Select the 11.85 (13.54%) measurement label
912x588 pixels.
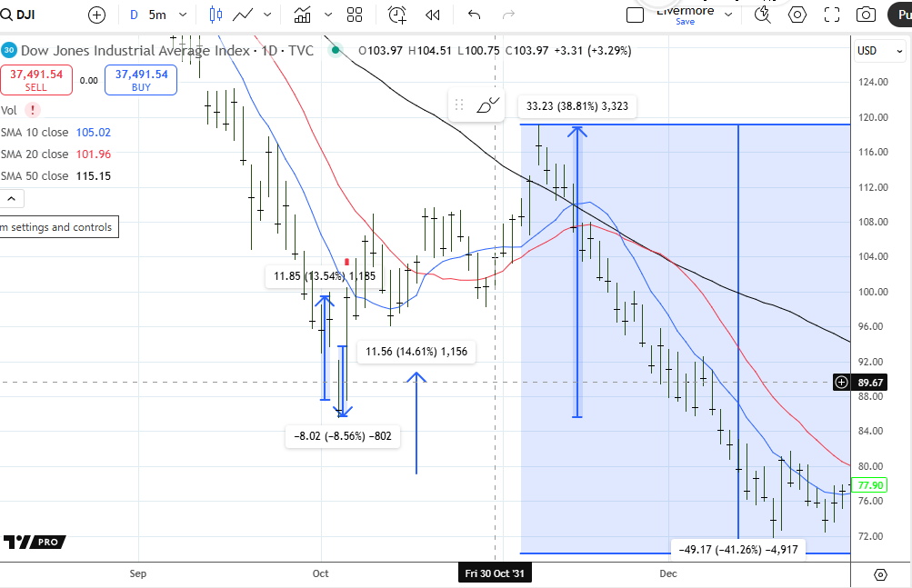[325, 275]
